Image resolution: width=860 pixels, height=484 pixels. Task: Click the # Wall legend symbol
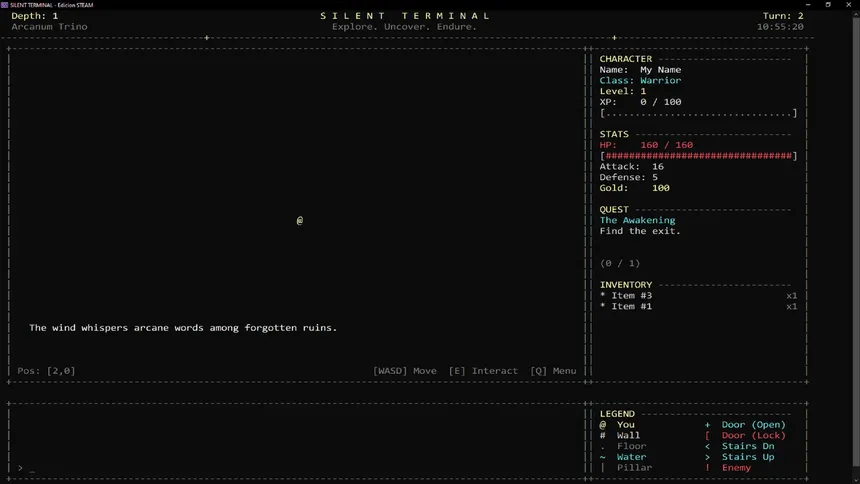pos(603,435)
